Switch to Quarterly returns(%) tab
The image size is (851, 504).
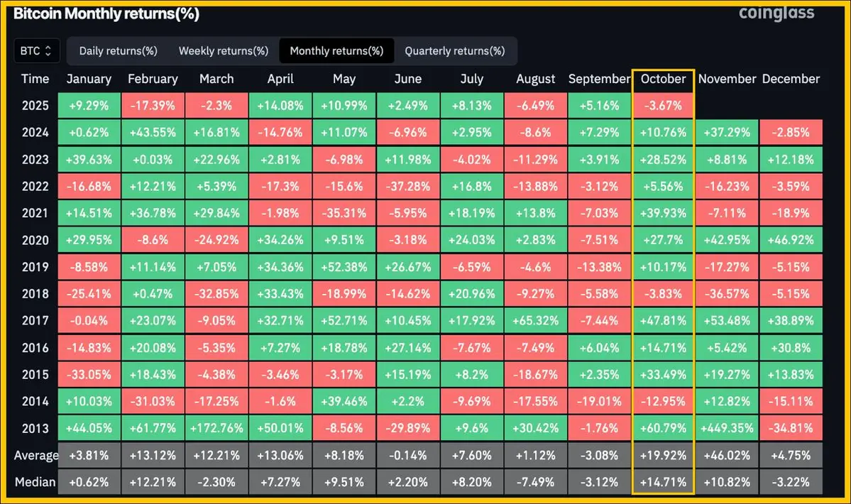coord(455,51)
